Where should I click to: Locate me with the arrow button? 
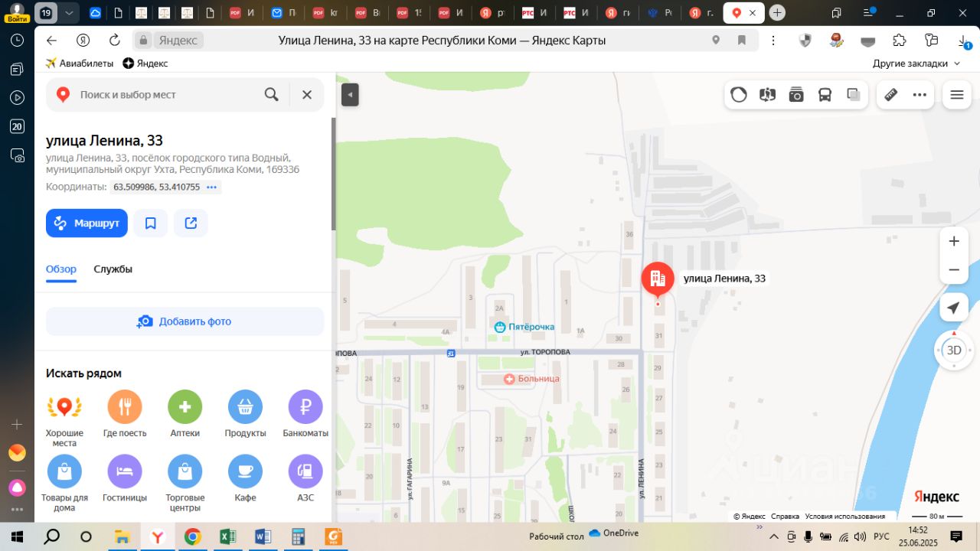953,308
